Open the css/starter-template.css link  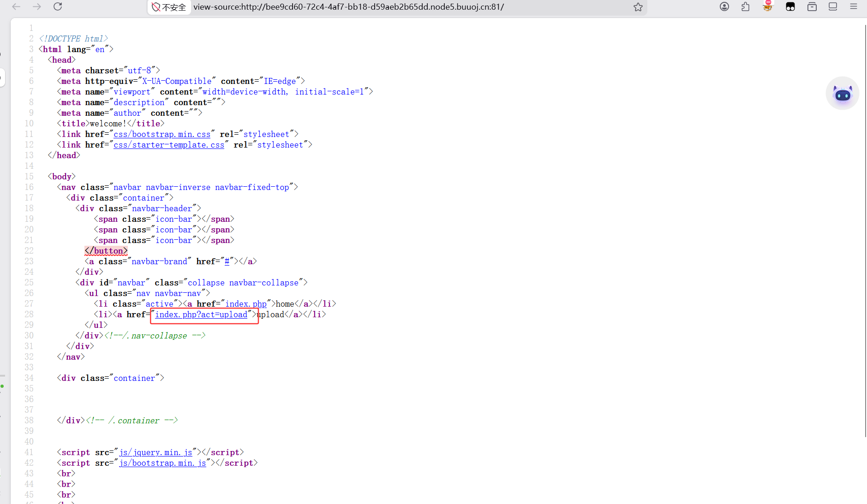click(169, 145)
